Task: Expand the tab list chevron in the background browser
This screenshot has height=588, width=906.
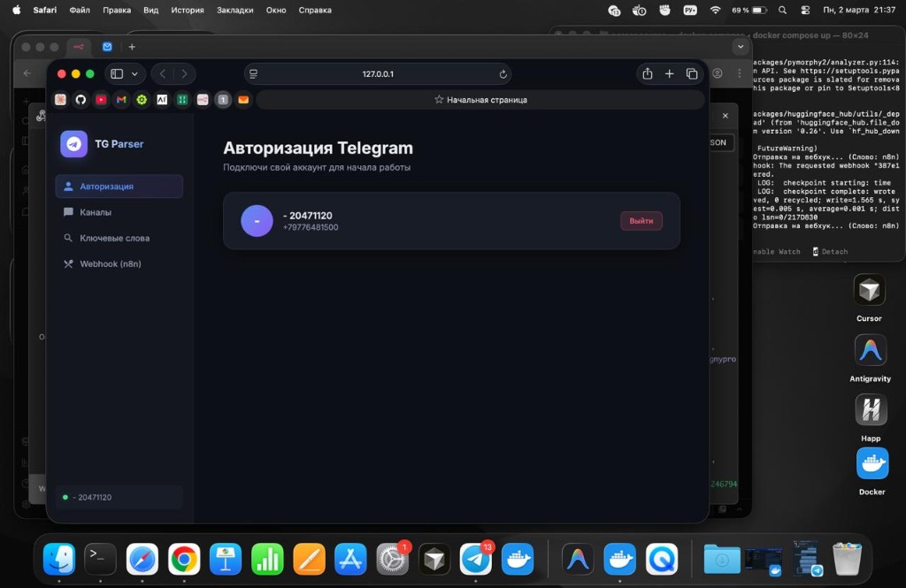Action: pyautogui.click(x=741, y=47)
